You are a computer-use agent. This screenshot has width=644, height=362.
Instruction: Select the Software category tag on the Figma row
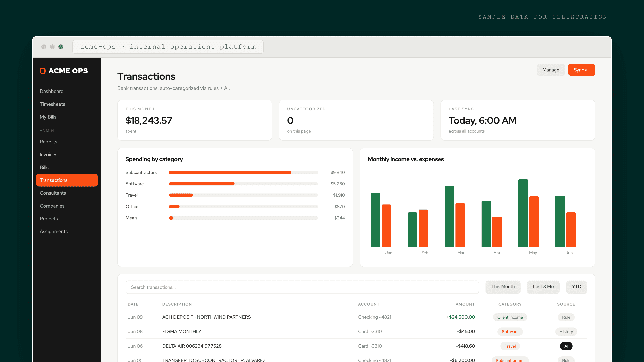click(x=510, y=332)
